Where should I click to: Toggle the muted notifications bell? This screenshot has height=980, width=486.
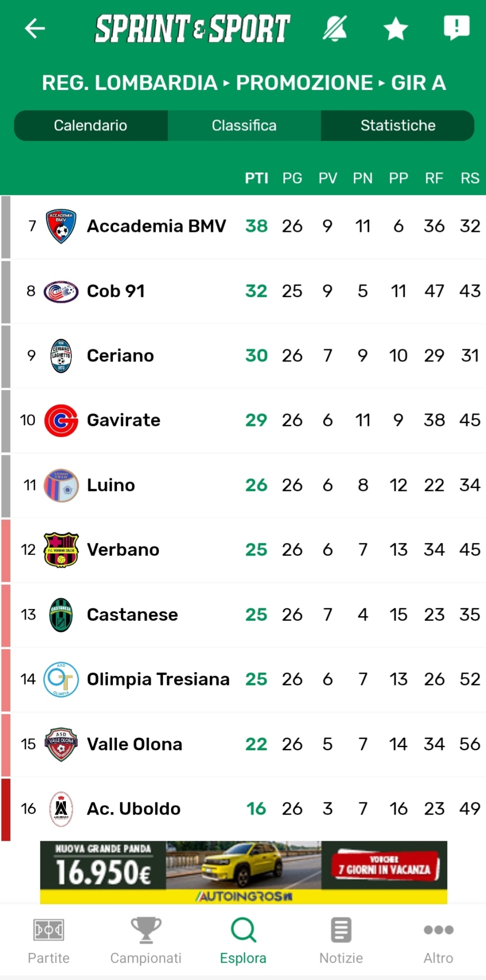pos(335,28)
